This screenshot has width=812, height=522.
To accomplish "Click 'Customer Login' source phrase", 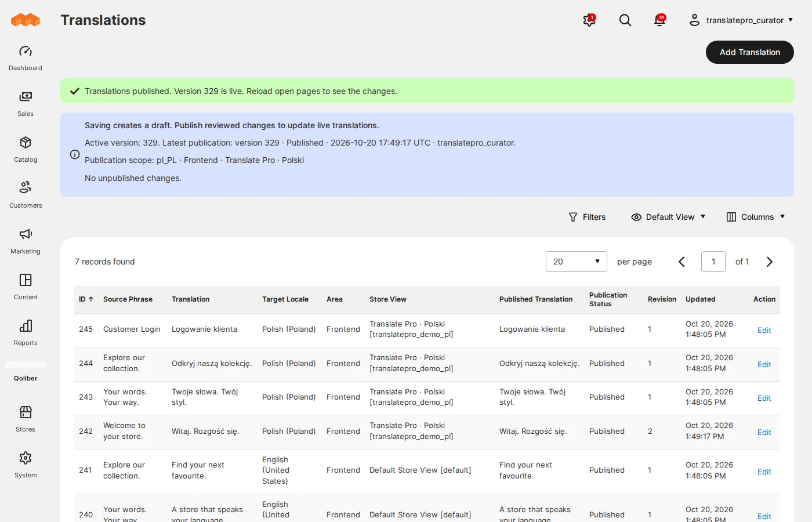I will click(x=132, y=329).
